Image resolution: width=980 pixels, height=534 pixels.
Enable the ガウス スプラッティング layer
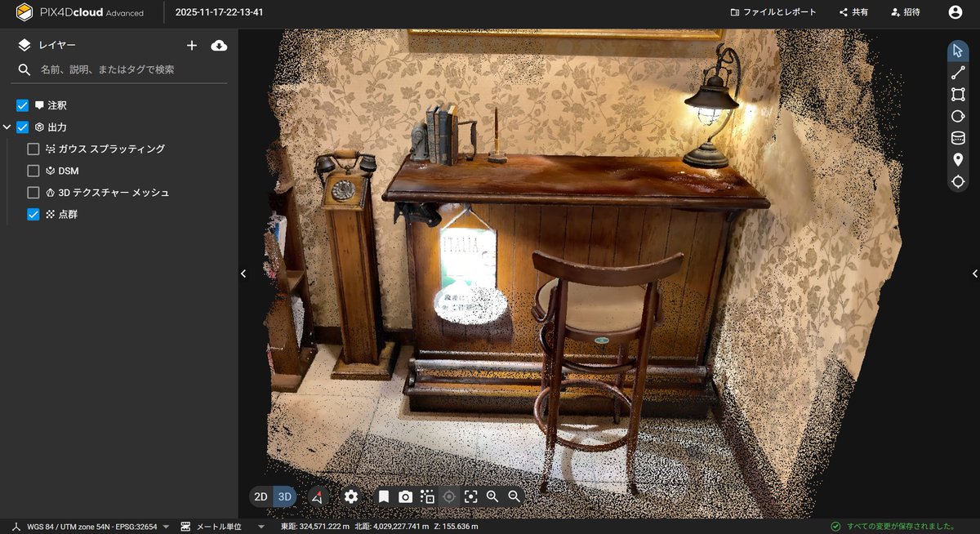pyautogui.click(x=33, y=148)
